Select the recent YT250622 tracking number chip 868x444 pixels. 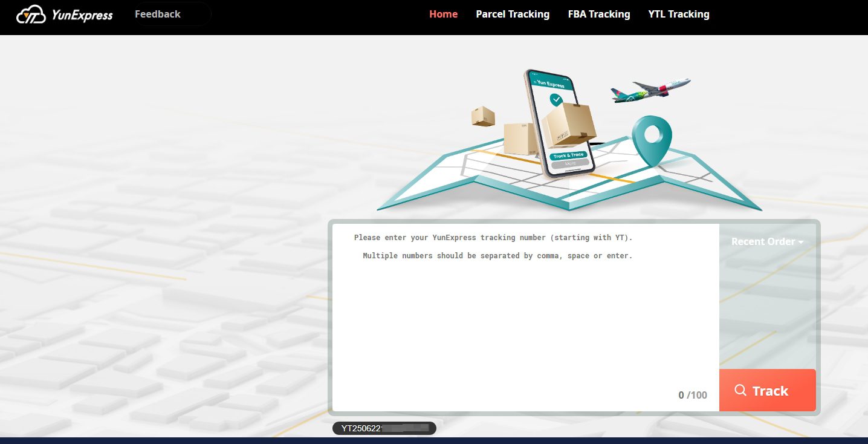[384, 428]
